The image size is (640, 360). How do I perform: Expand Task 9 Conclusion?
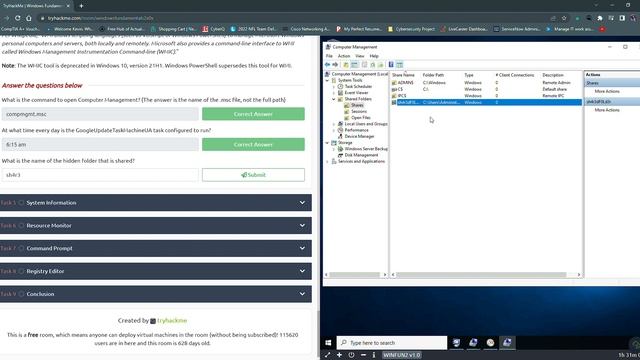(x=156, y=294)
